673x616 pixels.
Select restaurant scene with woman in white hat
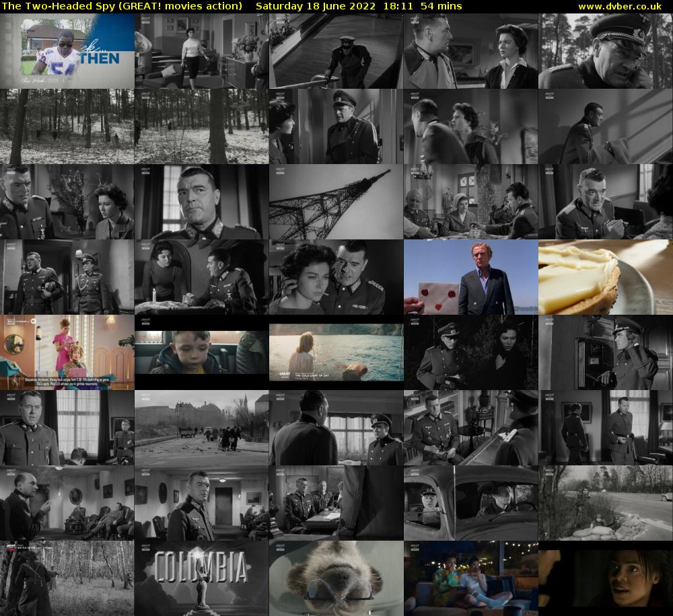[471, 202]
